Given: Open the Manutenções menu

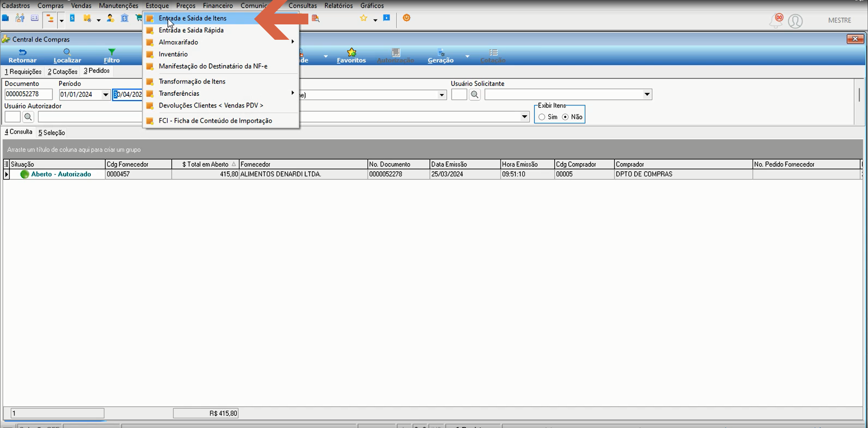Looking at the screenshot, I should point(118,5).
